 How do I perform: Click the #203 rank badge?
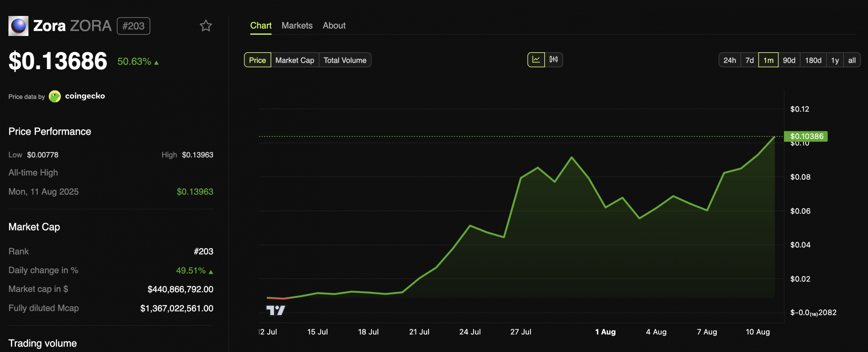tap(133, 26)
